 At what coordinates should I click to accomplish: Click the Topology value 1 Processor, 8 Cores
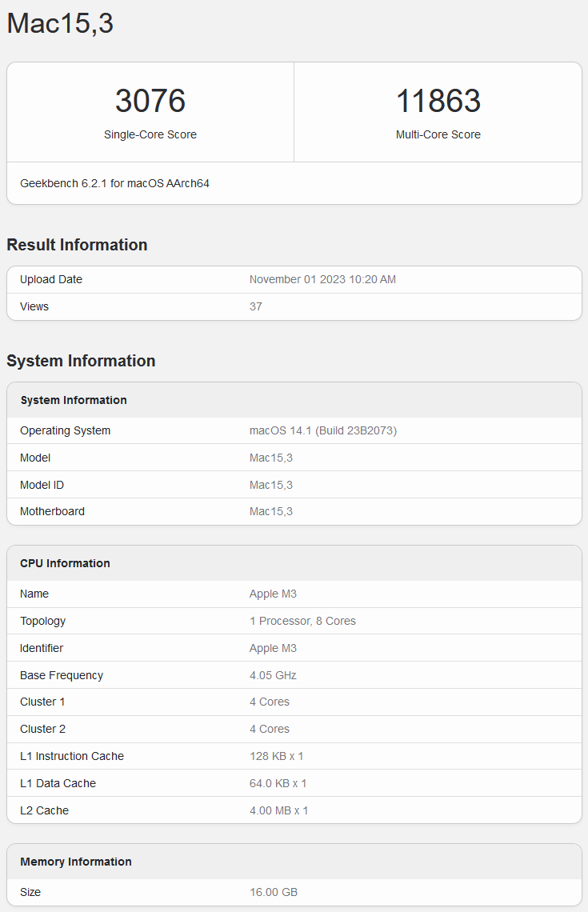[302, 621]
